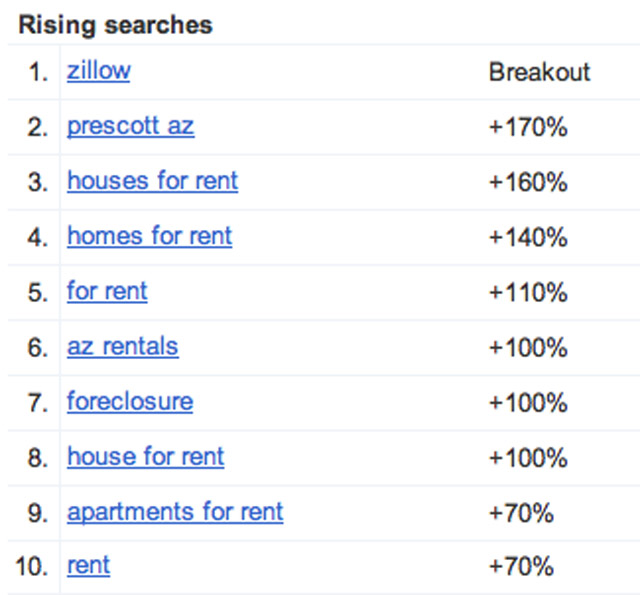Click the +160% value for houses for rent
This screenshot has width=640, height=595.
[528, 182]
